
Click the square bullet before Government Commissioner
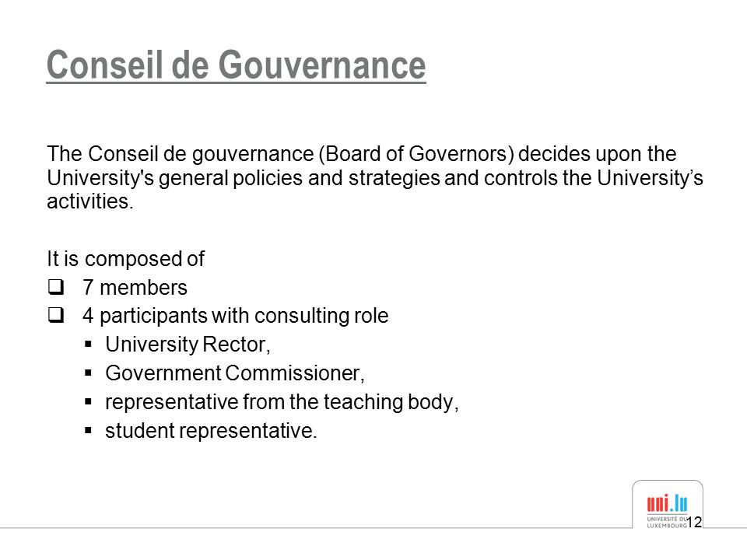tap(88, 373)
